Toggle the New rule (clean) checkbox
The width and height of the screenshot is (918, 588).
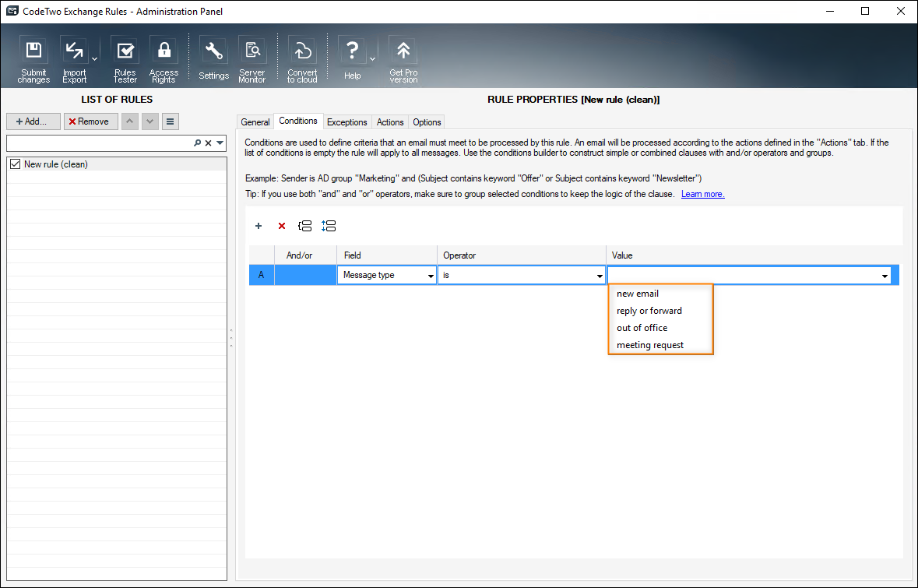click(x=16, y=164)
